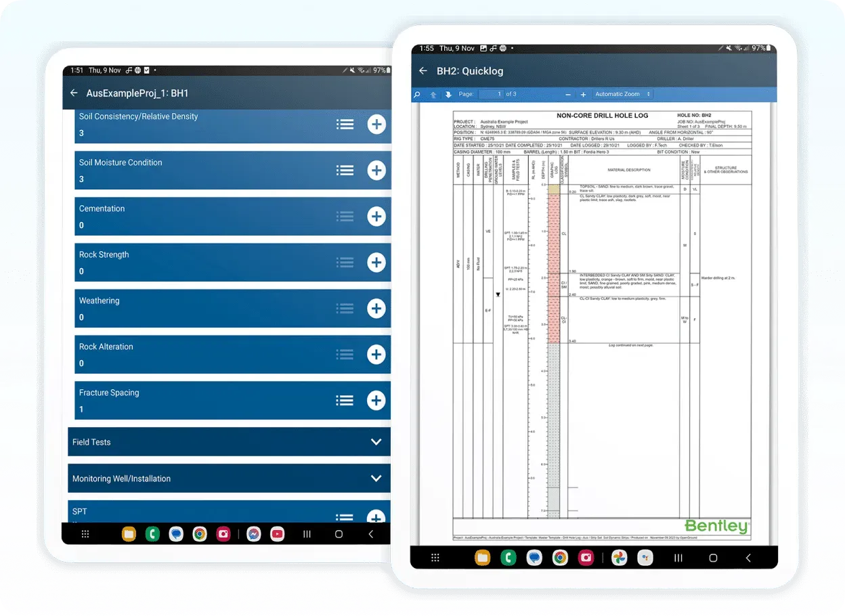
Task: Add a Cementation entry
Action: click(376, 217)
